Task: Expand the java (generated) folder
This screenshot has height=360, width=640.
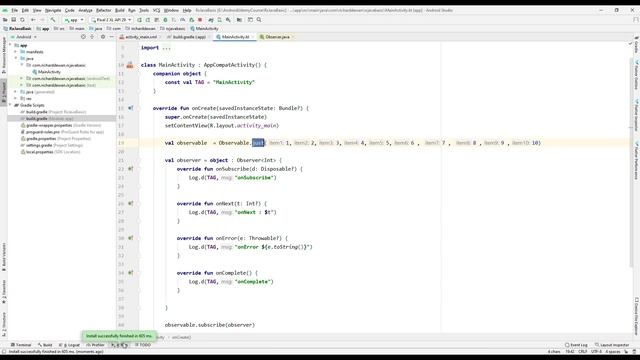Action: pyautogui.click(x=16, y=92)
